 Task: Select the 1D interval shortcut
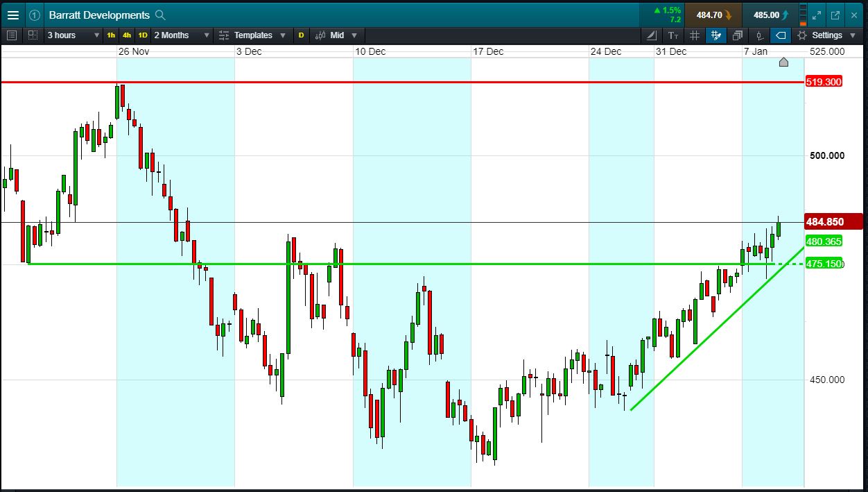click(x=143, y=35)
